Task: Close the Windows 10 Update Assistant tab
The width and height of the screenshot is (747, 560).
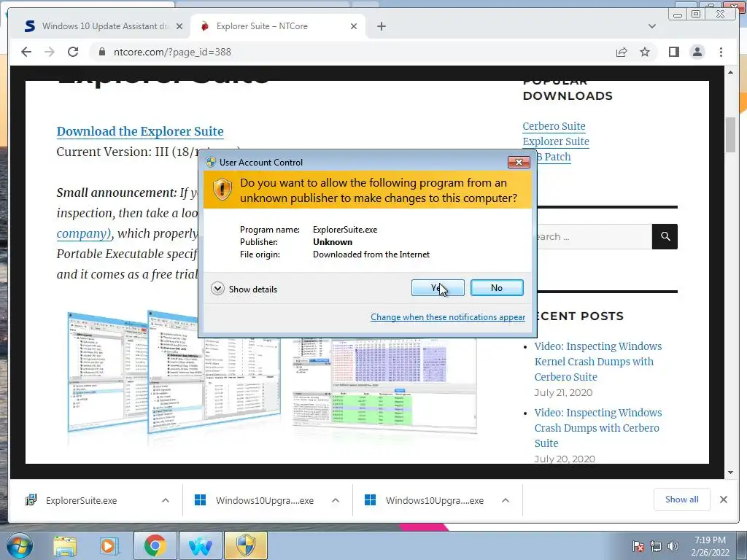Action: click(x=179, y=26)
